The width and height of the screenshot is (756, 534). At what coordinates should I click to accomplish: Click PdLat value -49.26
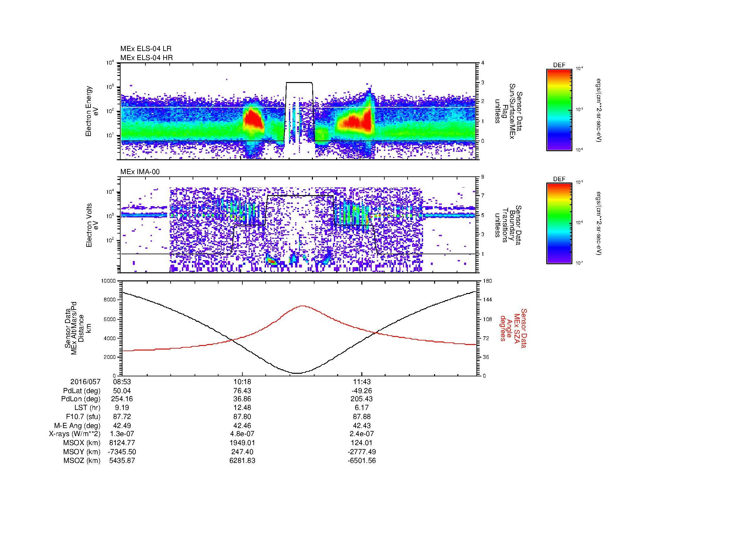click(362, 391)
